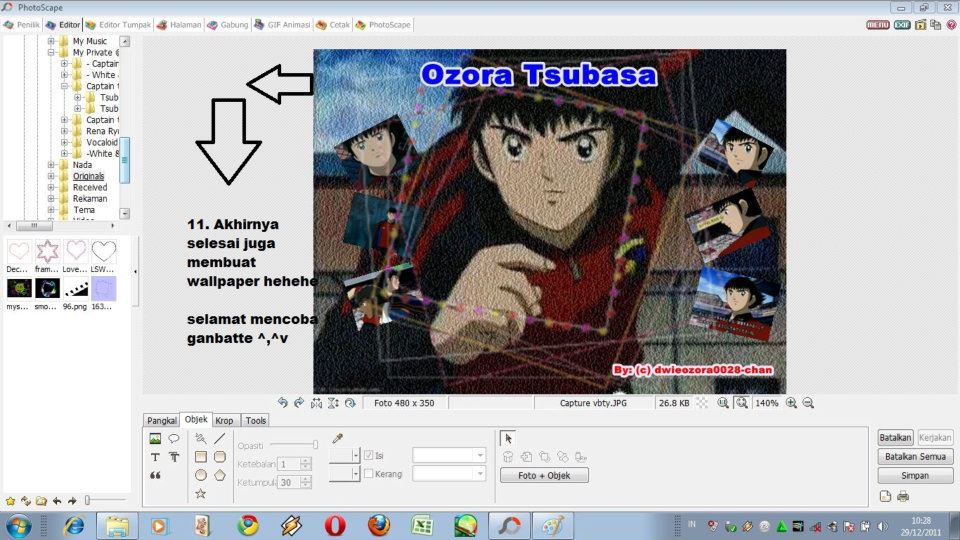Click the Simpan button
Screen dimensions: 960x540
click(x=915, y=476)
